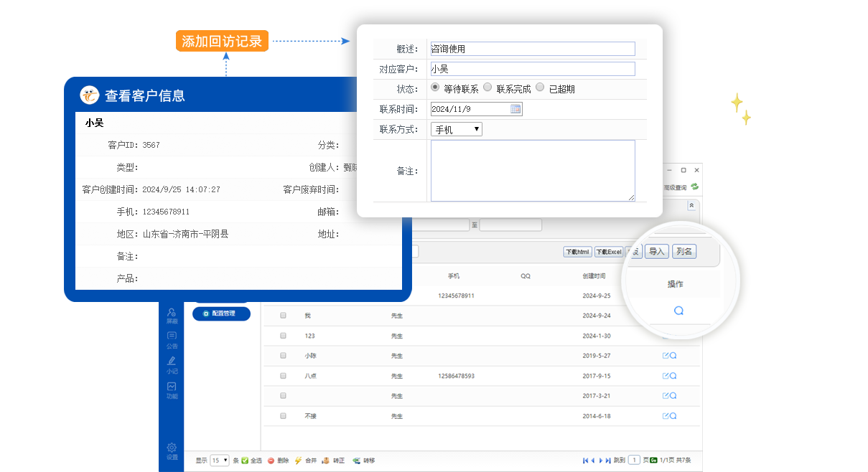Click the magnified search icon under 操作

tap(678, 311)
